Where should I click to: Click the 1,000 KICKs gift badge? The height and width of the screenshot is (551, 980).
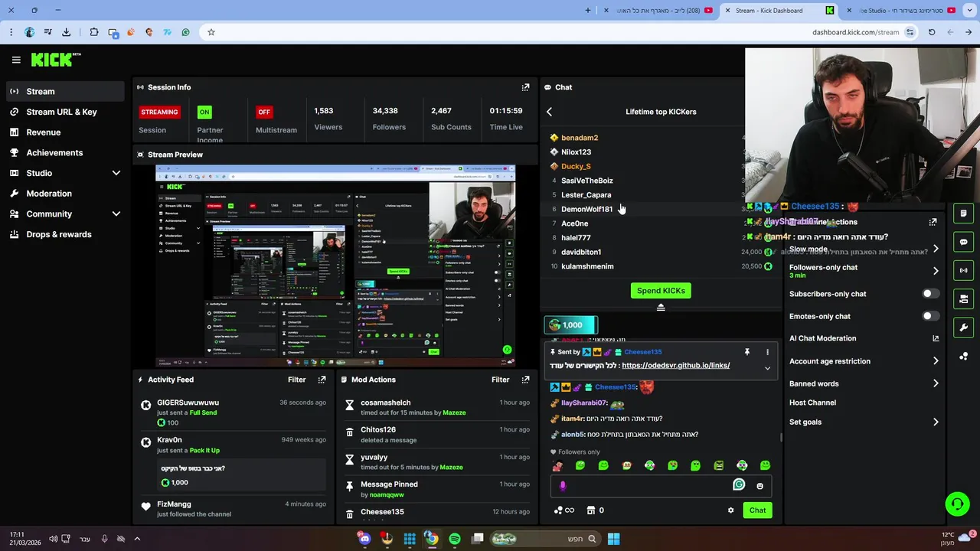570,325
